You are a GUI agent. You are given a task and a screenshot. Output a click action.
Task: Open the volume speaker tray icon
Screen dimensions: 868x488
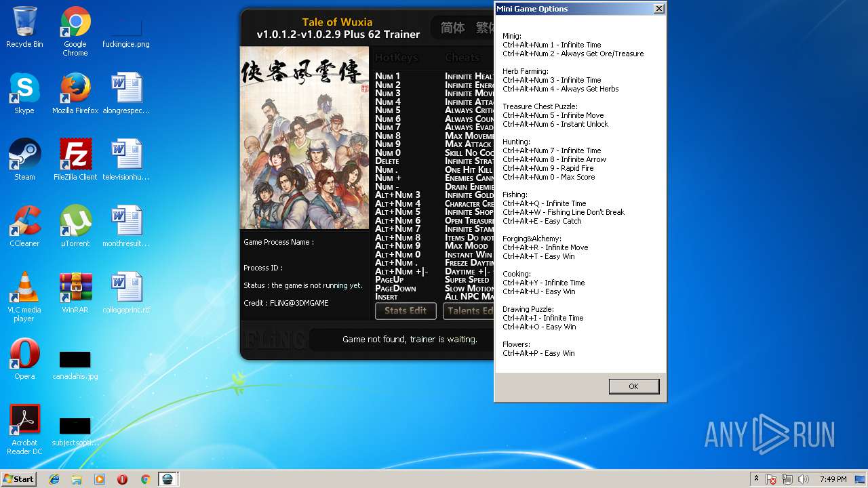pyautogui.click(x=804, y=479)
